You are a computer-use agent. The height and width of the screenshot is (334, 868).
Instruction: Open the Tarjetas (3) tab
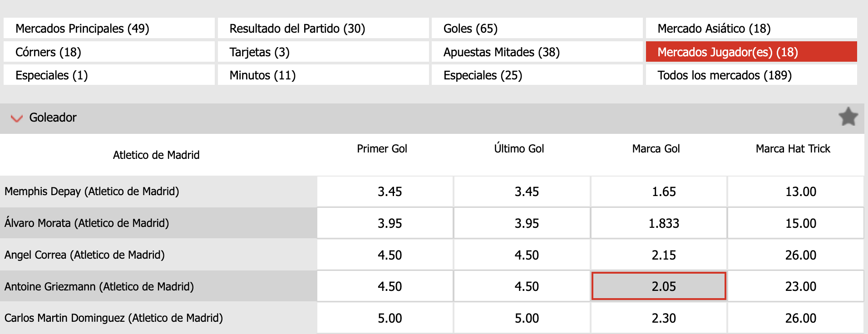pyautogui.click(x=323, y=52)
